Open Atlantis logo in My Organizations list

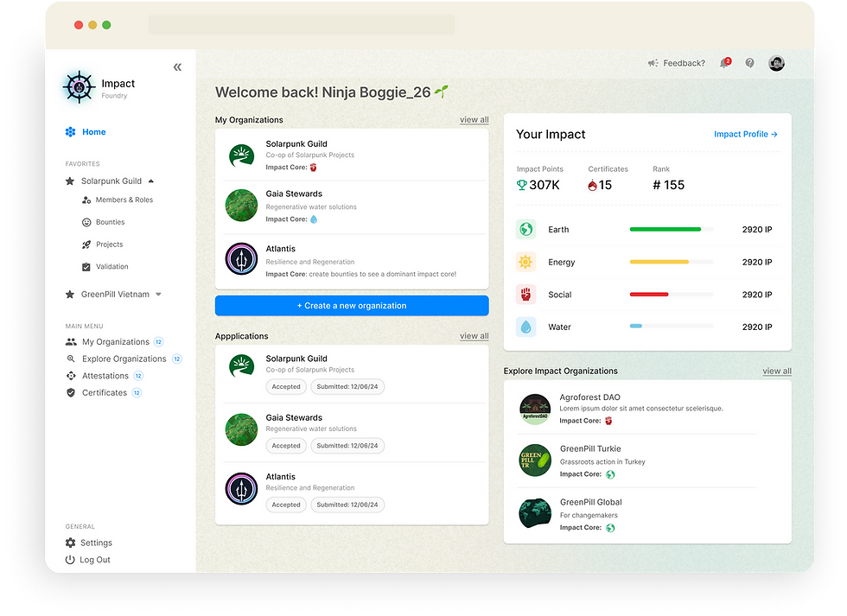pyautogui.click(x=241, y=258)
